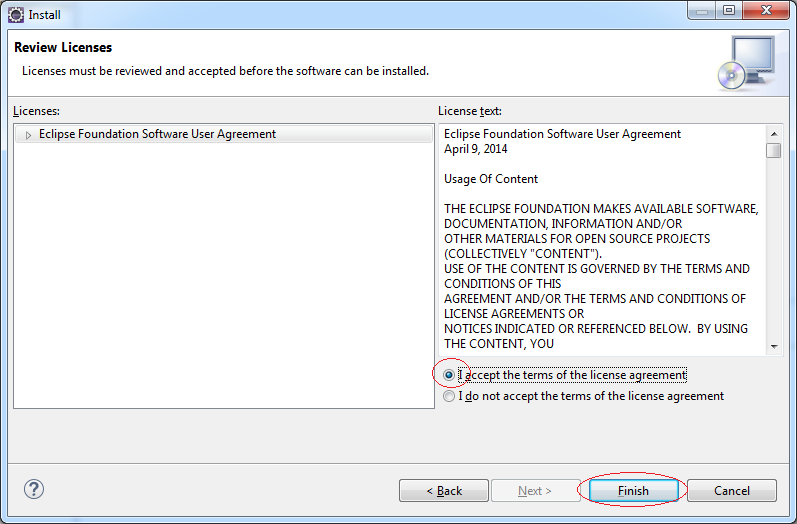Image resolution: width=797 pixels, height=524 pixels.
Task: Go back with the Back button
Action: point(444,490)
